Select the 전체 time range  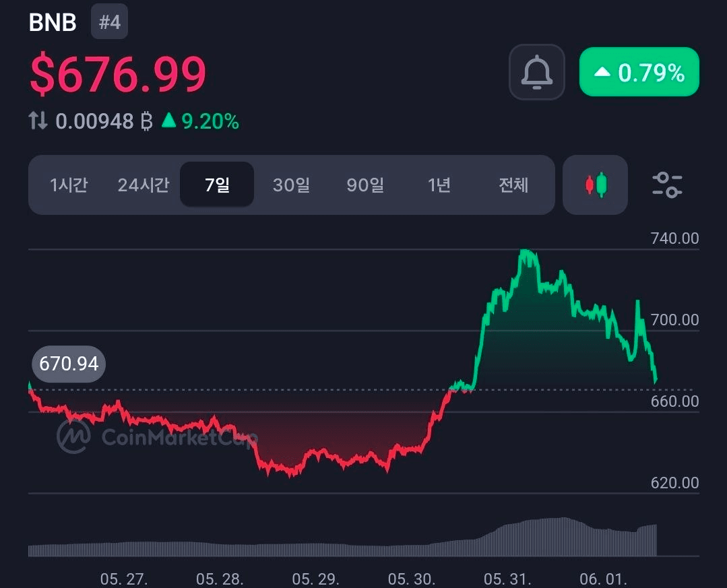(x=513, y=185)
